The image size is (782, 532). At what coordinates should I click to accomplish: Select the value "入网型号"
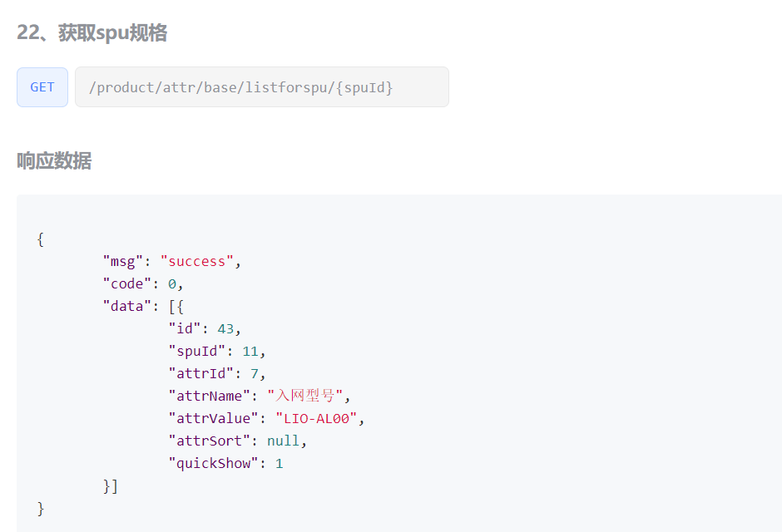(304, 396)
